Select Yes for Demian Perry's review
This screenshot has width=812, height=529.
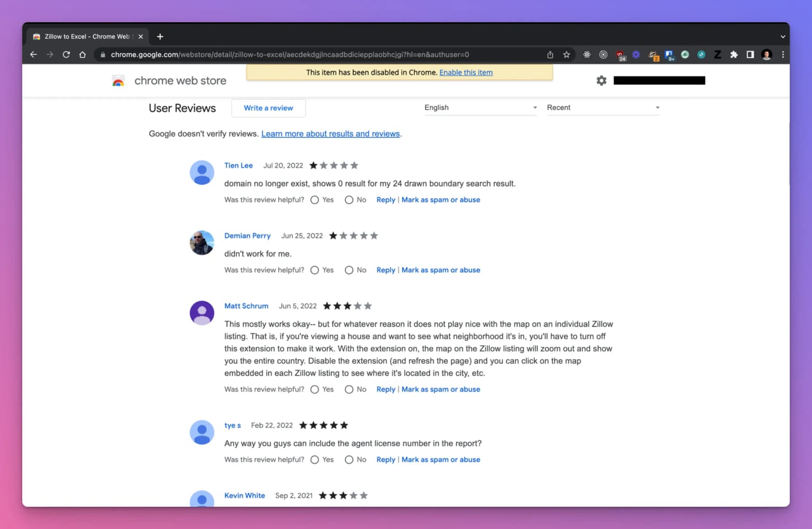315,270
